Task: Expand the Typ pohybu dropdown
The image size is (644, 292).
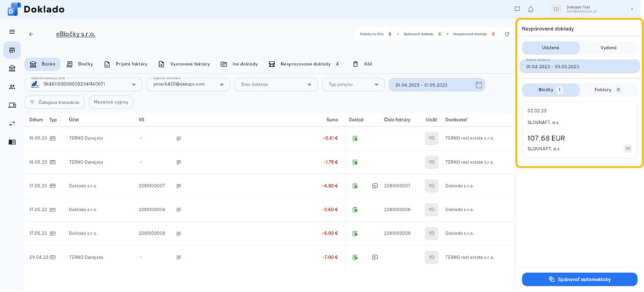Action: (353, 85)
